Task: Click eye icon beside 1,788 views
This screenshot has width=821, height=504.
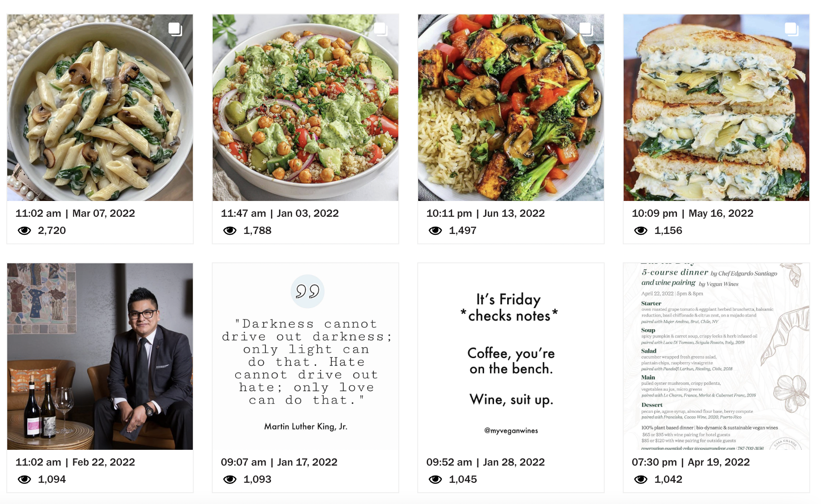Action: point(230,231)
